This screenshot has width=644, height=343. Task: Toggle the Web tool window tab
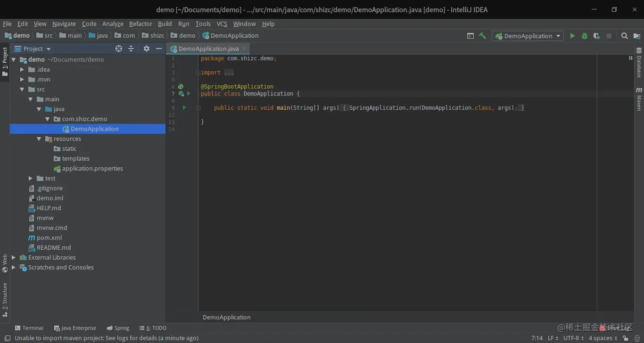pos(5,263)
